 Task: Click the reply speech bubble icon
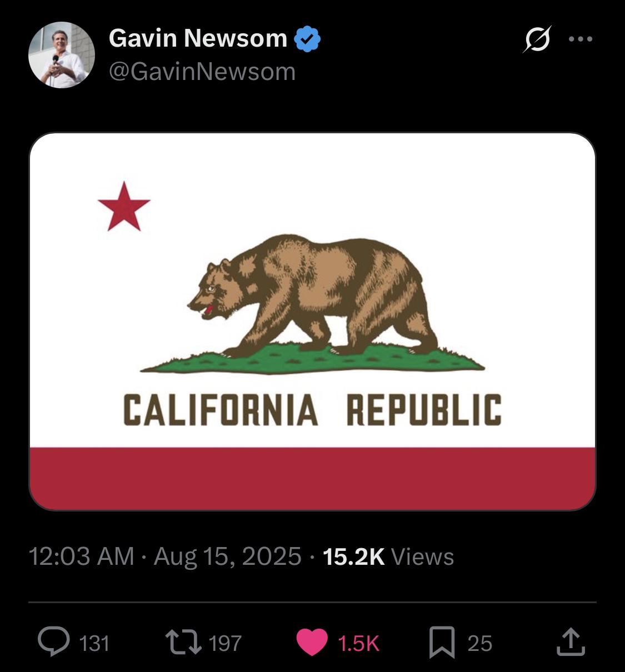coord(54,641)
